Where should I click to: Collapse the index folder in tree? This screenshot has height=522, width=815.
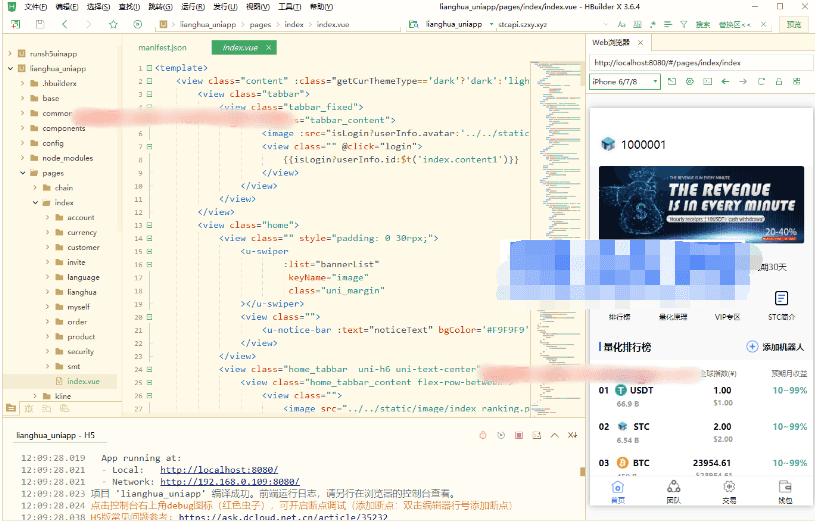pyautogui.click(x=35, y=202)
